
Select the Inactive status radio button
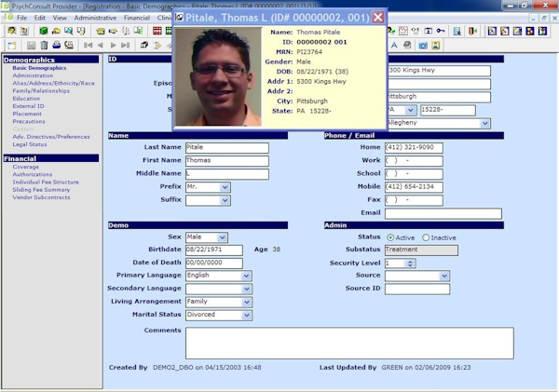point(426,237)
